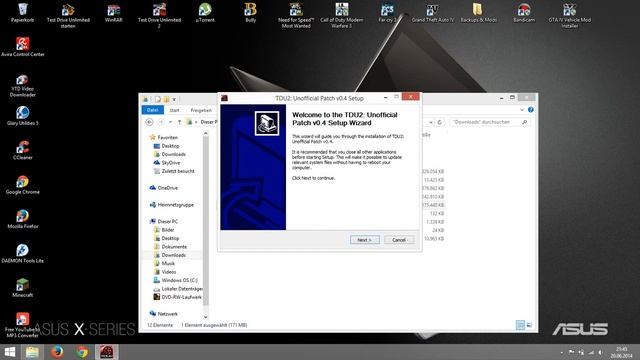Image resolution: width=640 pixels, height=360 pixels.
Task: Click the navigation pane scroll down arrow
Action: pos(206,317)
